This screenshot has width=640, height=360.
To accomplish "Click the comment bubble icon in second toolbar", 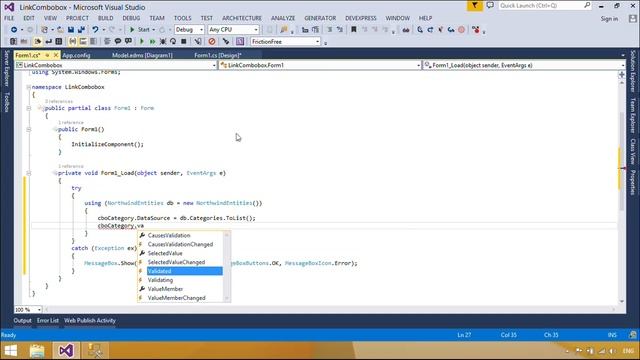I will pos(118,42).
